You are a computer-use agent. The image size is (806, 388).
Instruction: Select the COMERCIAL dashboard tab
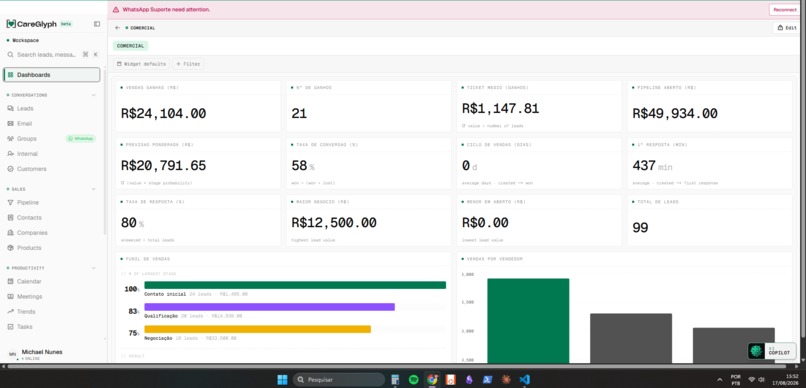(x=131, y=46)
